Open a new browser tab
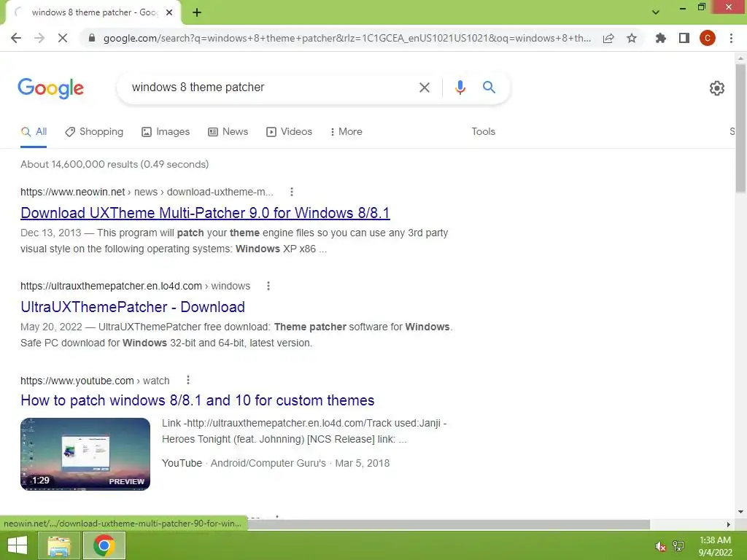This screenshot has height=560, width=747. 197,12
